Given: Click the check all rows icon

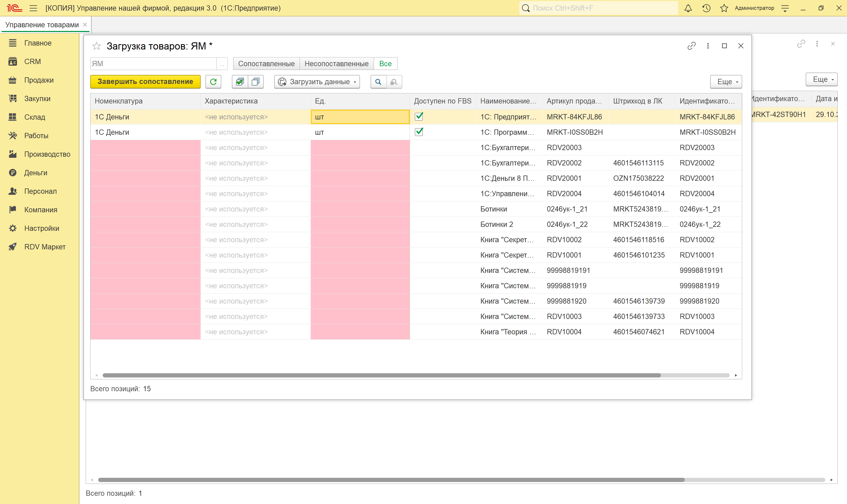Looking at the screenshot, I should pyautogui.click(x=240, y=82).
